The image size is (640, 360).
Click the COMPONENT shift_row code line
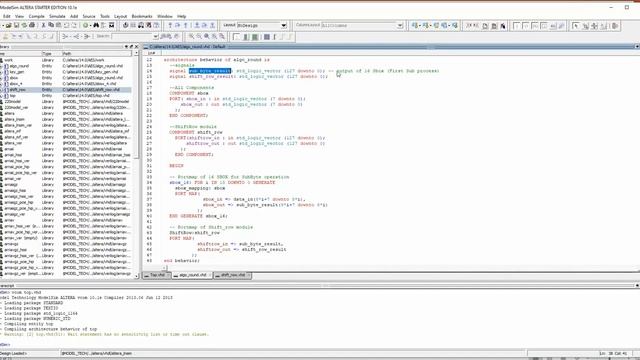click(196, 132)
